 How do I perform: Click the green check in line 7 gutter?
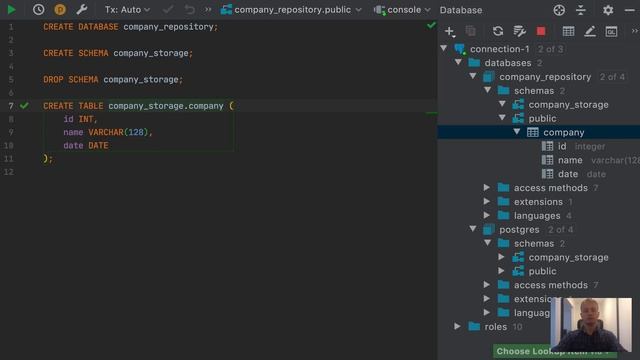[x=24, y=106]
